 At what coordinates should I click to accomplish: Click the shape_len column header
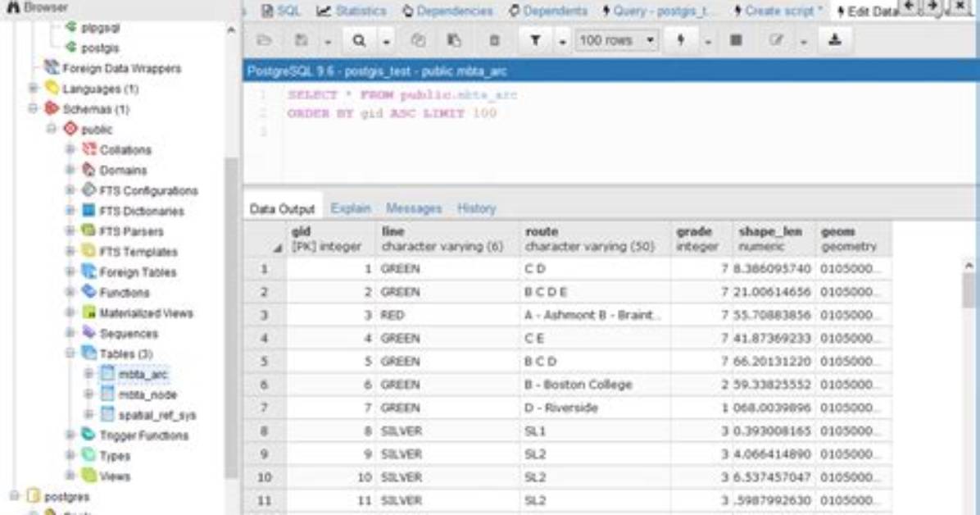[774, 239]
